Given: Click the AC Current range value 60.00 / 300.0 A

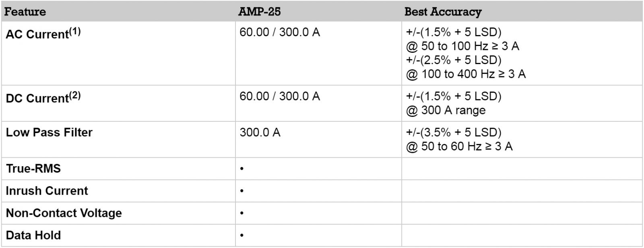Looking at the screenshot, I should (280, 32).
